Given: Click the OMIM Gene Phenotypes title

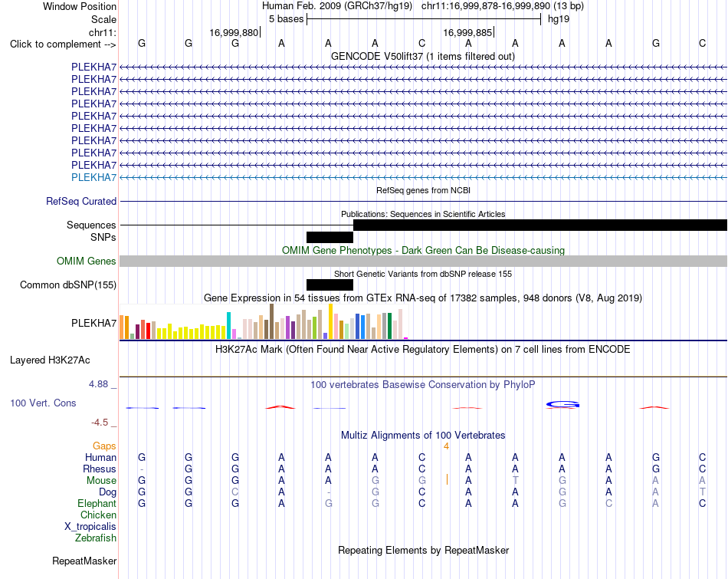Looking at the screenshot, I should pyautogui.click(x=423, y=250).
